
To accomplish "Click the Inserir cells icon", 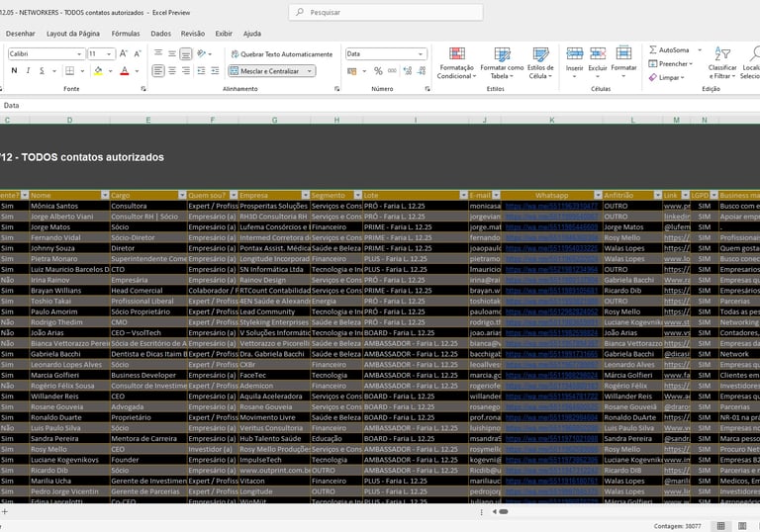I will [x=574, y=53].
